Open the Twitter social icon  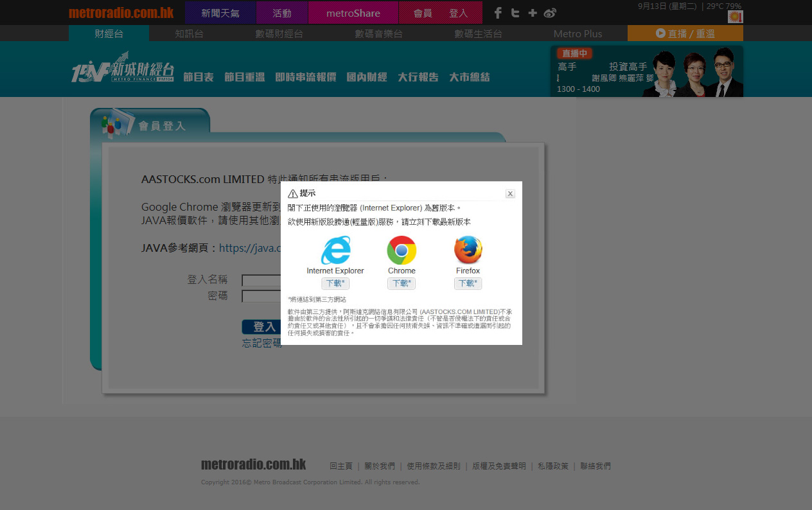[x=515, y=13]
